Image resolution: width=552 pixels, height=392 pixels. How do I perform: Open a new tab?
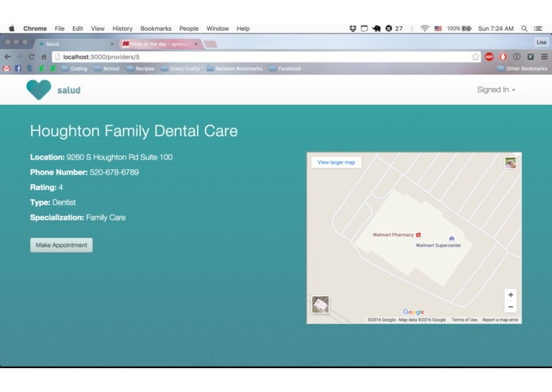click(210, 44)
